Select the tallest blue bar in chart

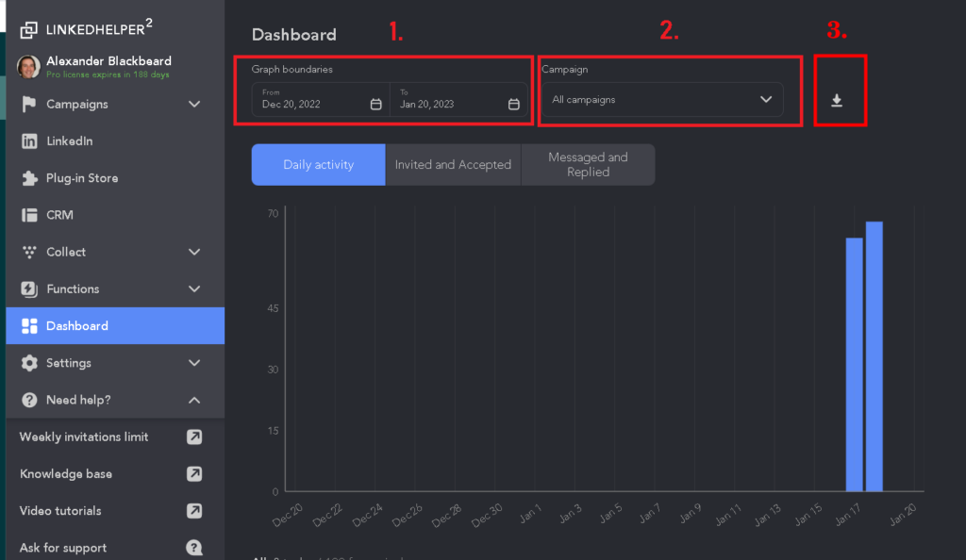874,356
